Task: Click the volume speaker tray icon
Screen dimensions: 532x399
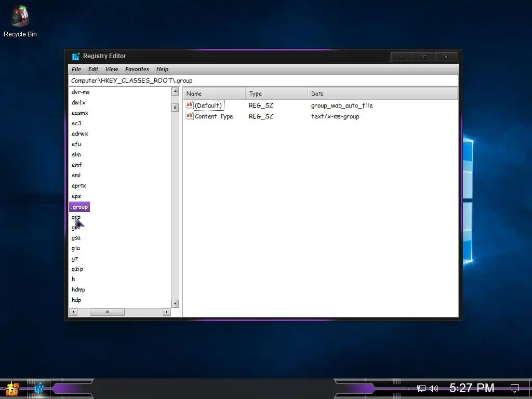Action: coord(434,389)
